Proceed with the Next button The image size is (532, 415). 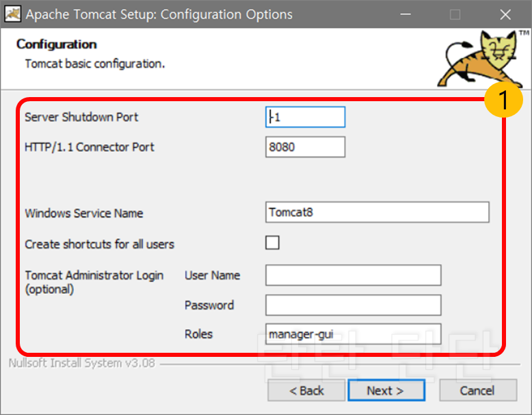[x=386, y=390]
